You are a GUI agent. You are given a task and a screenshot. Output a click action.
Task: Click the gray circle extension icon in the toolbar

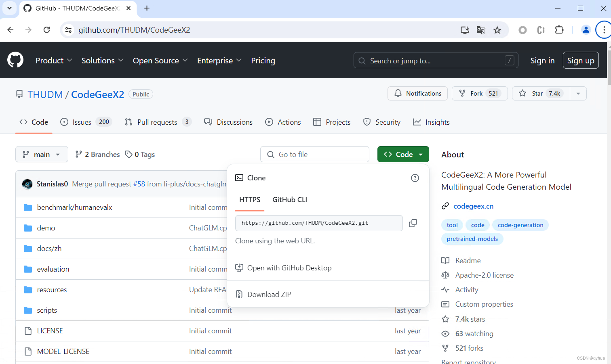[523, 30]
